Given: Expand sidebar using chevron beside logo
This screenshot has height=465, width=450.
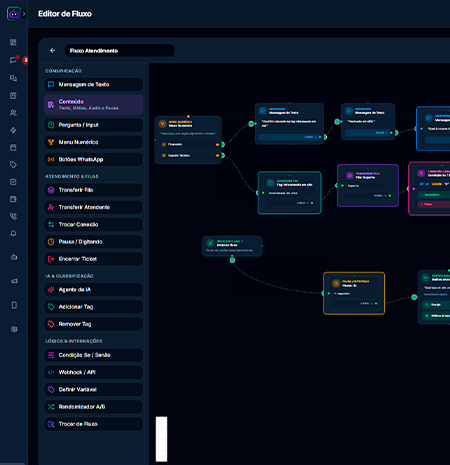Looking at the screenshot, I should 24,14.
